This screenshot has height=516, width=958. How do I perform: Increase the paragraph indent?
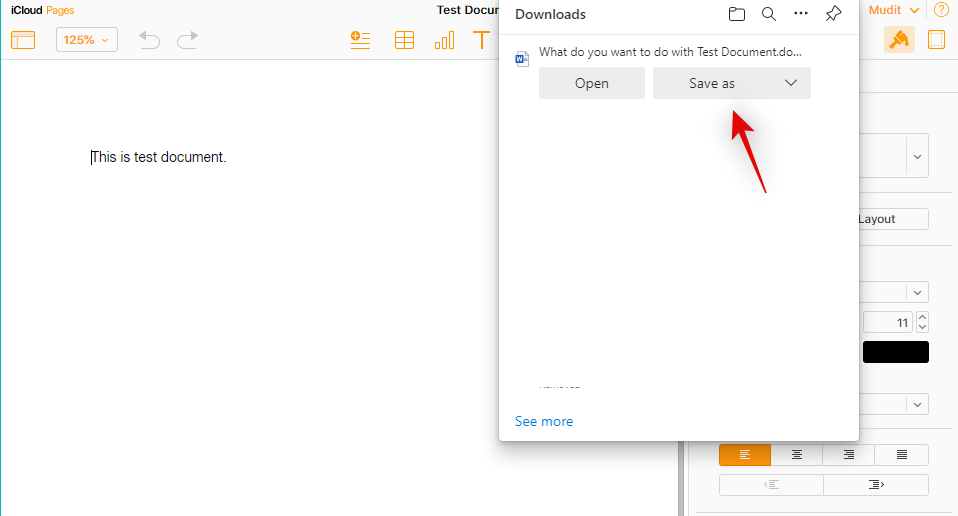pos(876,485)
